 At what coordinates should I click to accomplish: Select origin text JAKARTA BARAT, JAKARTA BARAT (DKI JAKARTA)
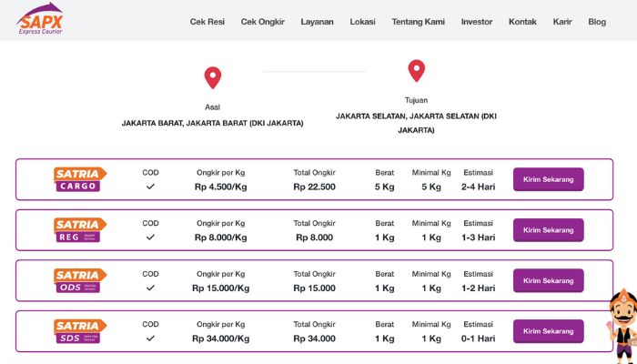tap(212, 123)
